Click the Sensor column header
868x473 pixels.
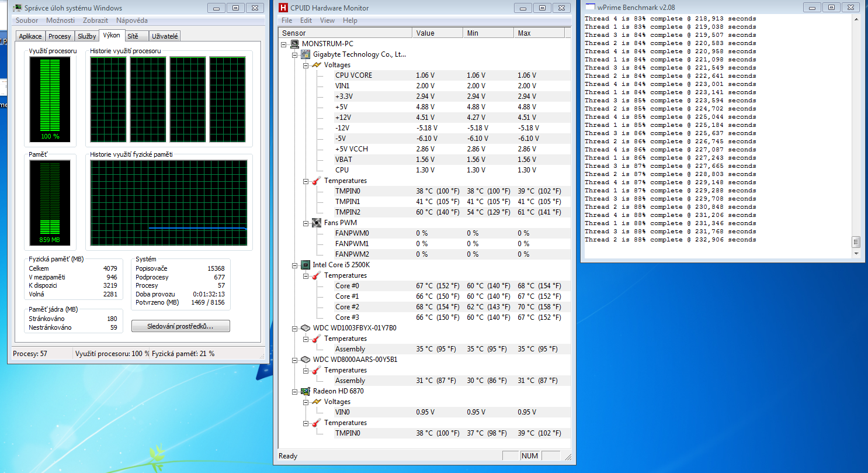click(346, 33)
